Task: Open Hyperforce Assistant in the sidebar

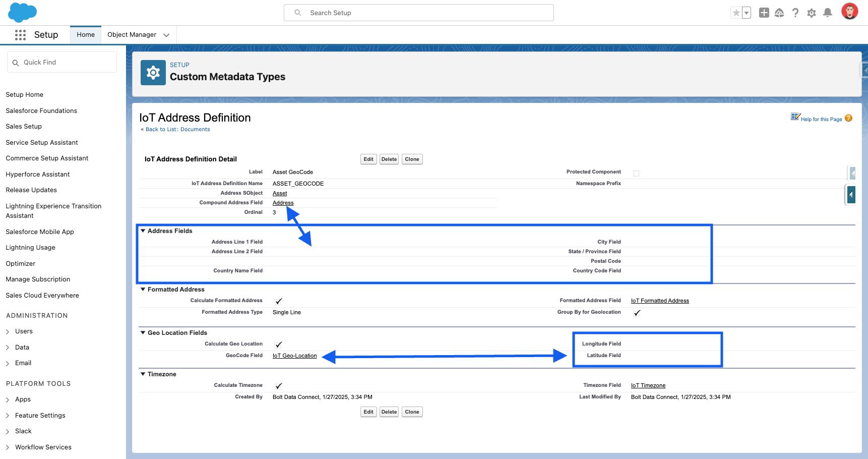Action: pyautogui.click(x=38, y=175)
